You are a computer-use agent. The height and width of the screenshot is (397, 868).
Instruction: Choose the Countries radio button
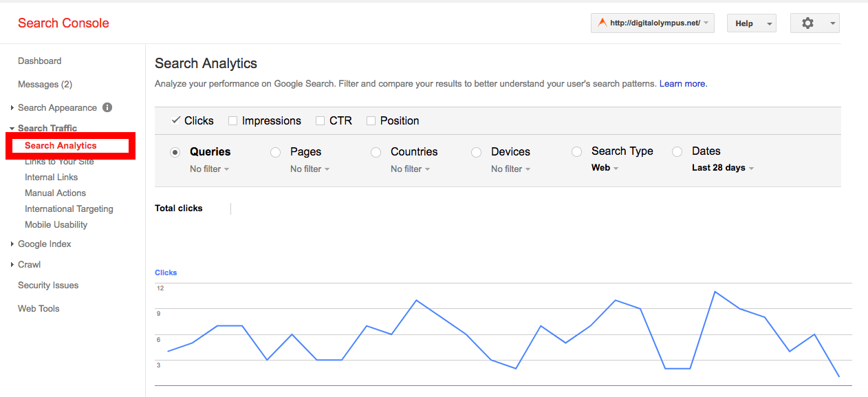[376, 152]
